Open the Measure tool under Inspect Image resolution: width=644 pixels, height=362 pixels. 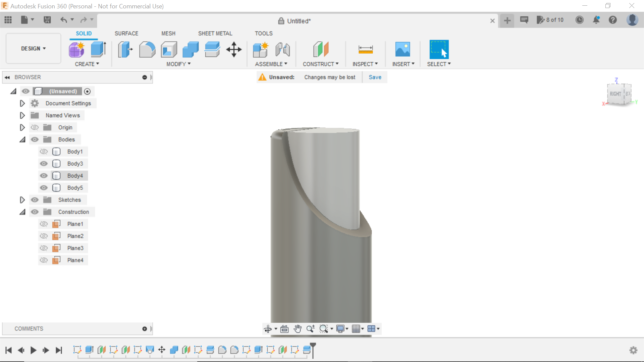coord(366,49)
